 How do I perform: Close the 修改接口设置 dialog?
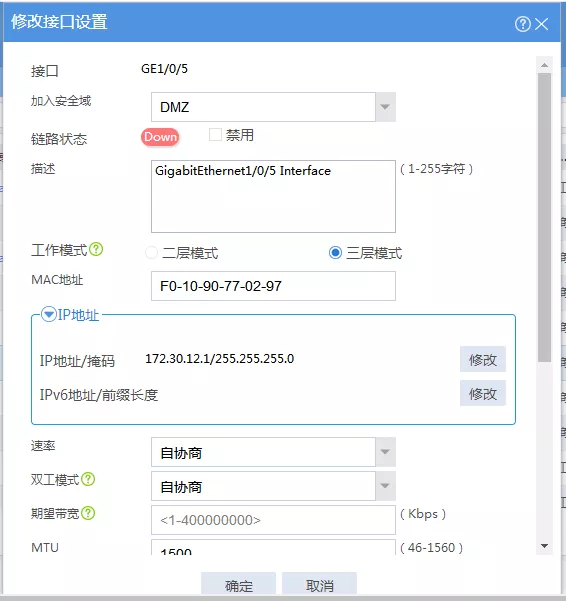coord(541,24)
